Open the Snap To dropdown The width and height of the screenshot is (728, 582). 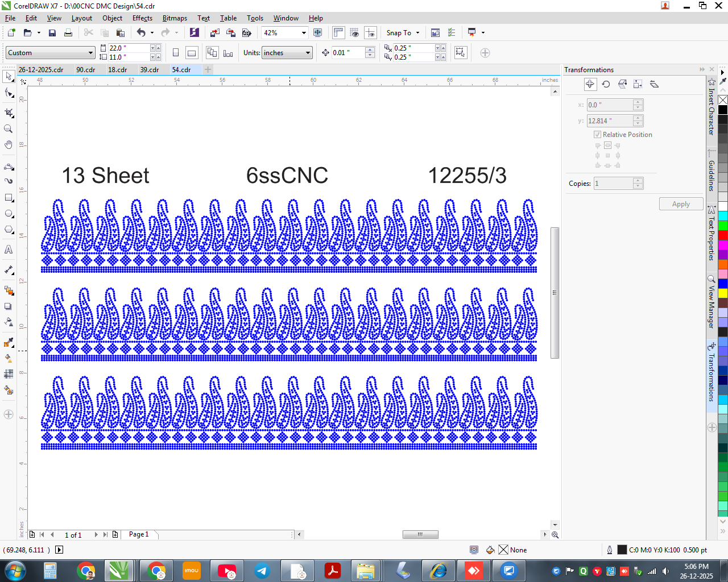point(403,33)
